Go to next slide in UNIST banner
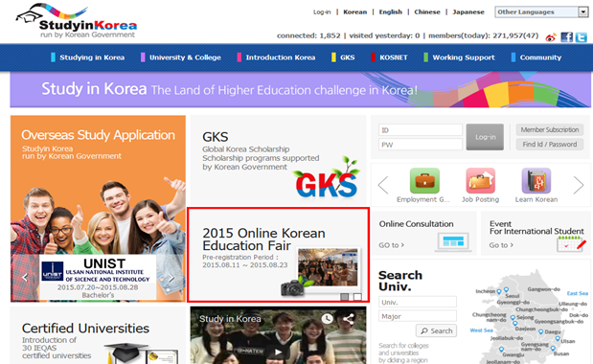 coord(171,278)
